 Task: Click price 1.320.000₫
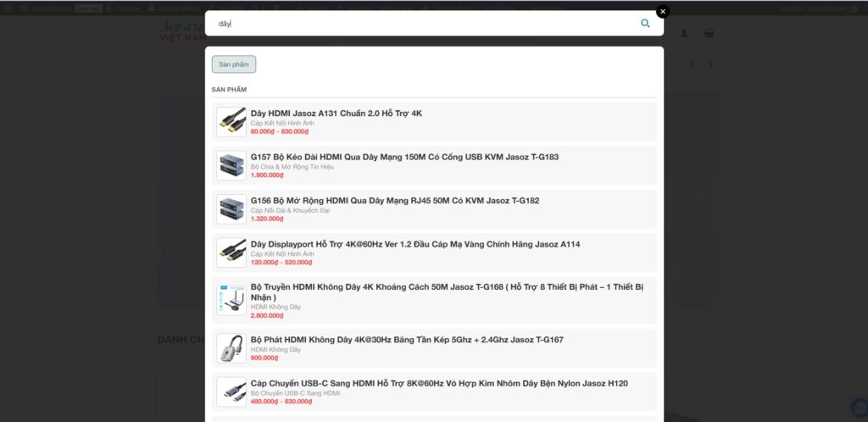[267, 219]
